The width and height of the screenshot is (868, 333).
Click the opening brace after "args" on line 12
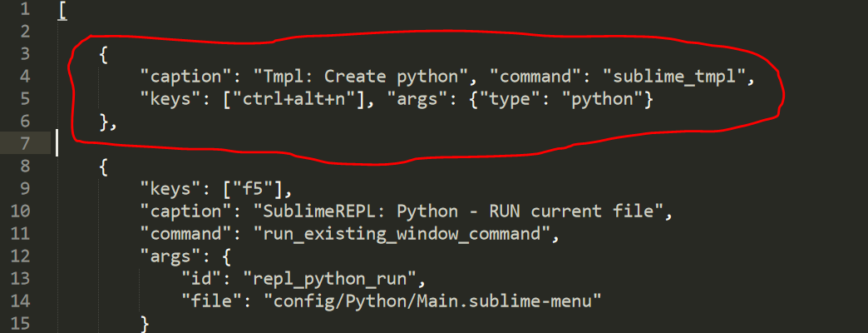pos(224,257)
